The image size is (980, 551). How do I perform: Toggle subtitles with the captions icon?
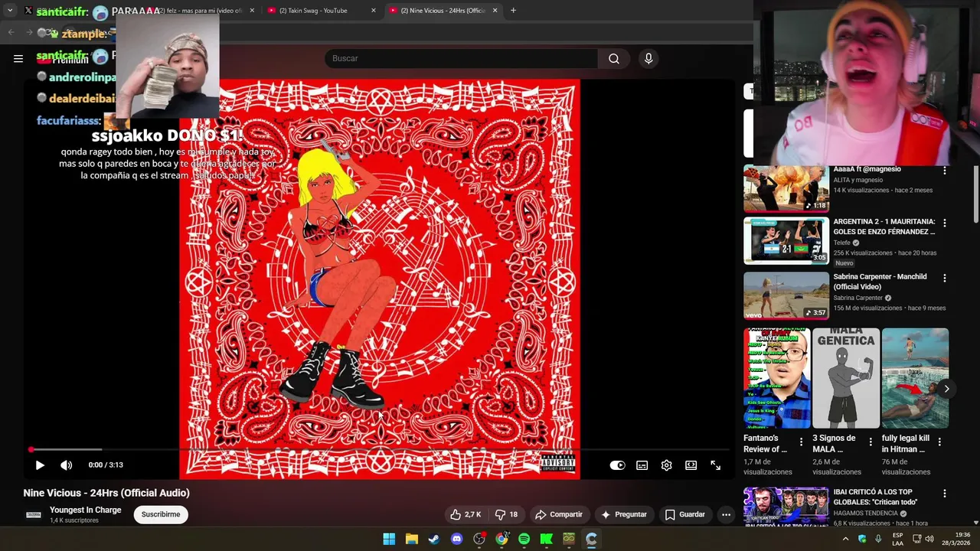click(x=642, y=465)
